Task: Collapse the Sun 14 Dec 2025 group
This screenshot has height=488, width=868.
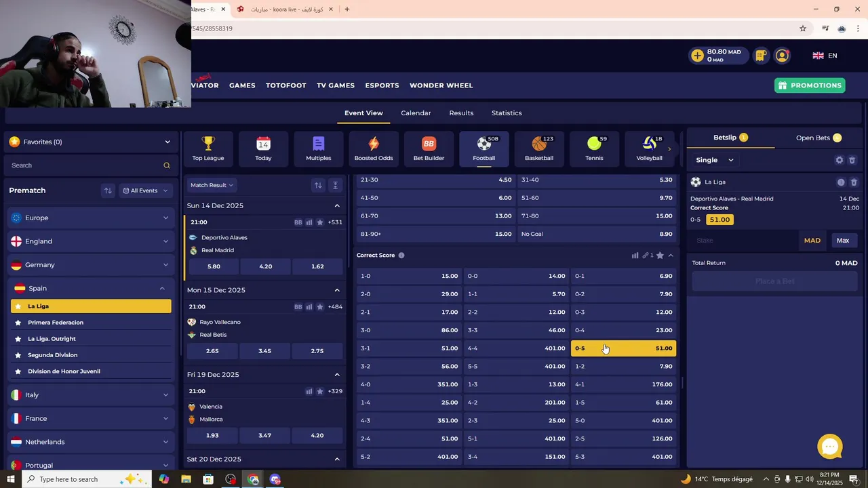Action: tap(337, 205)
